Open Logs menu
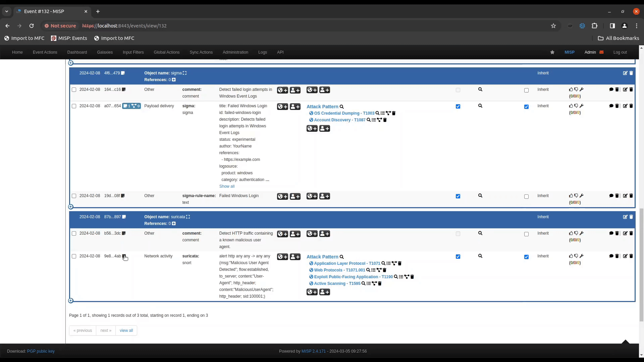 (x=263, y=52)
